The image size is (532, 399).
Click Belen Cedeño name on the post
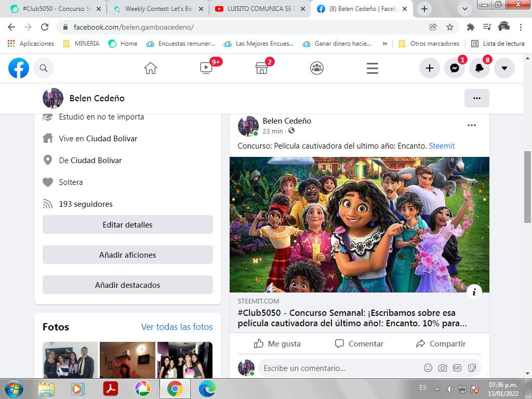click(x=287, y=121)
